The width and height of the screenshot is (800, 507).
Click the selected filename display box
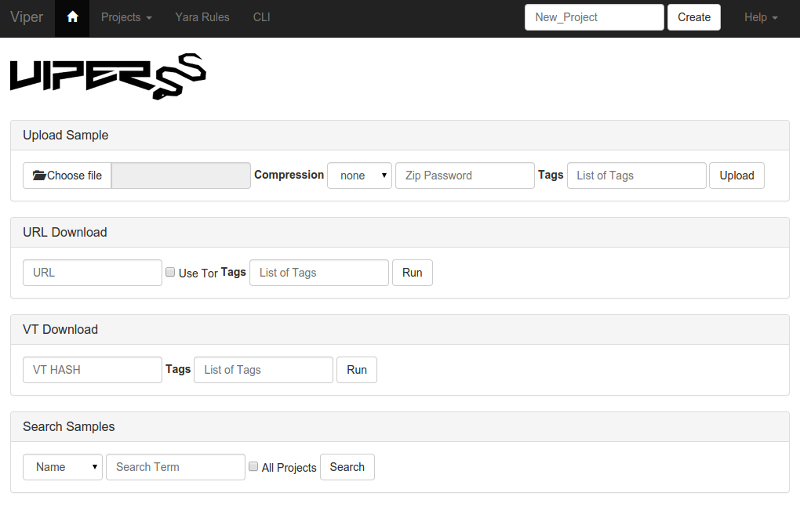(x=181, y=175)
